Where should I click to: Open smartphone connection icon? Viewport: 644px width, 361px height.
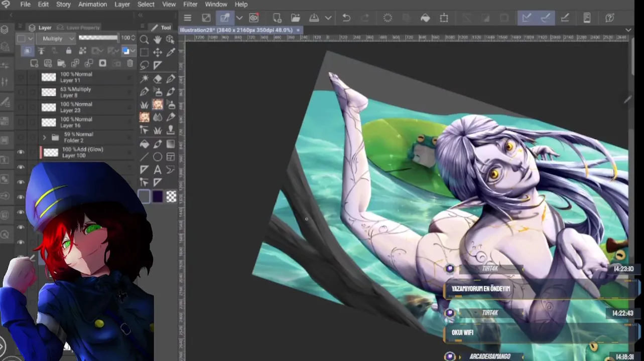point(587,18)
